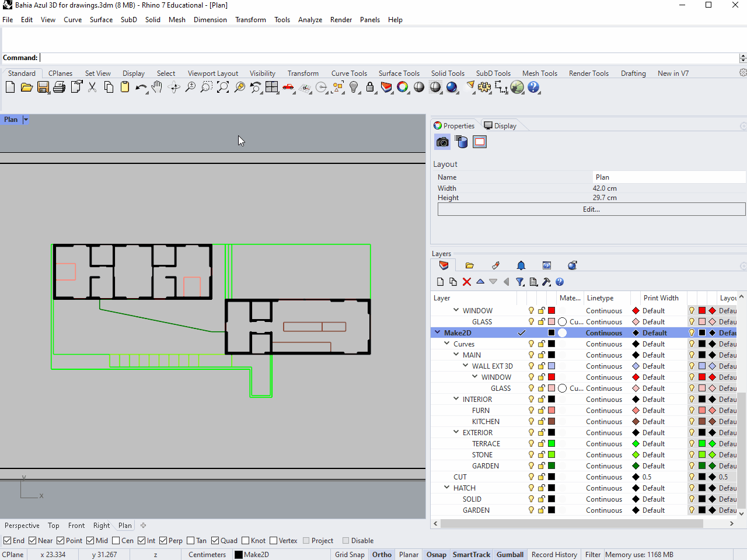The height and width of the screenshot is (560, 747).
Task: Open the Dimension menu
Action: pos(210,20)
